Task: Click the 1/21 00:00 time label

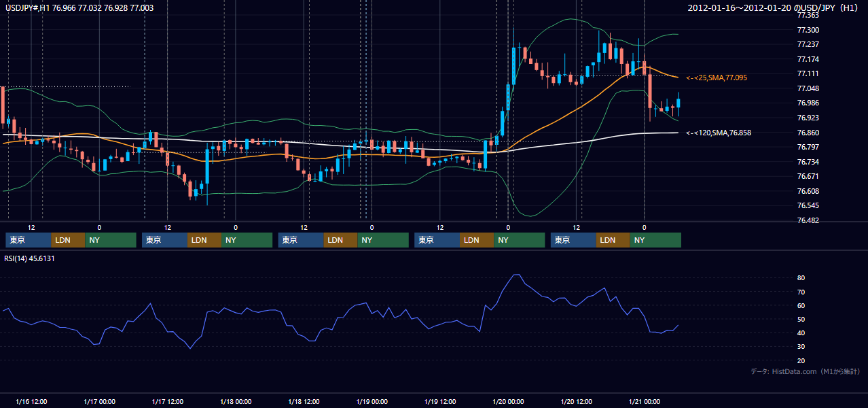Action: (645, 401)
